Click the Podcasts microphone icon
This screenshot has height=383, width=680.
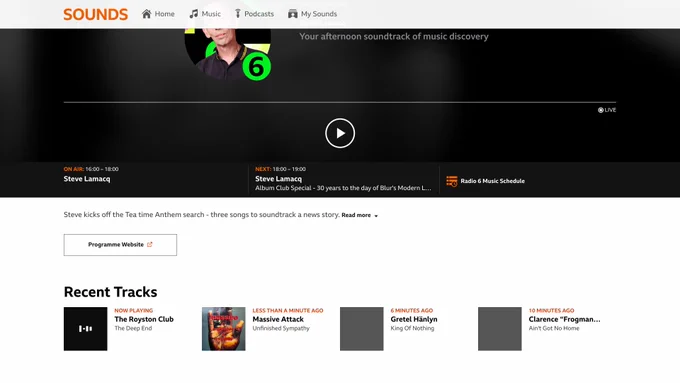click(x=238, y=14)
